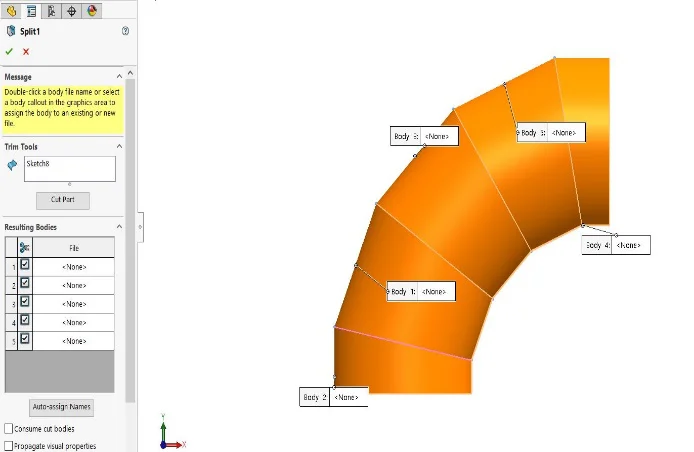Uncheck the body 2 checkbox

25,283
